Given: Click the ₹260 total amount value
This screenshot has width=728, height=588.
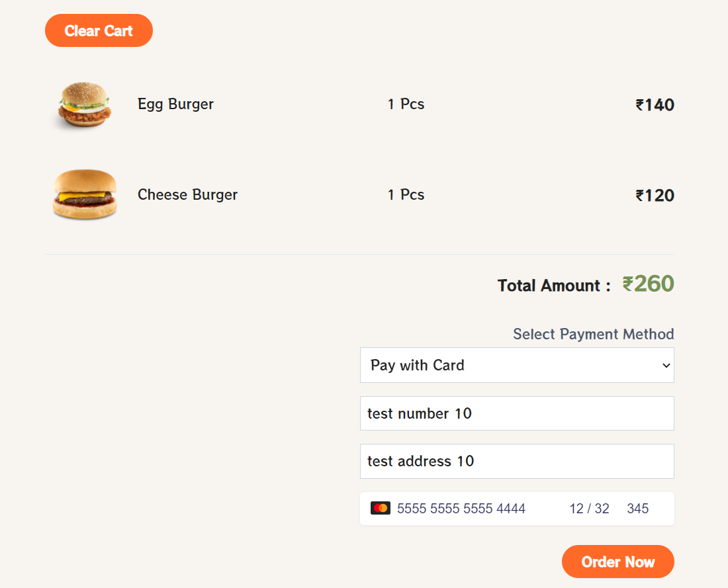Looking at the screenshot, I should pyautogui.click(x=648, y=284).
